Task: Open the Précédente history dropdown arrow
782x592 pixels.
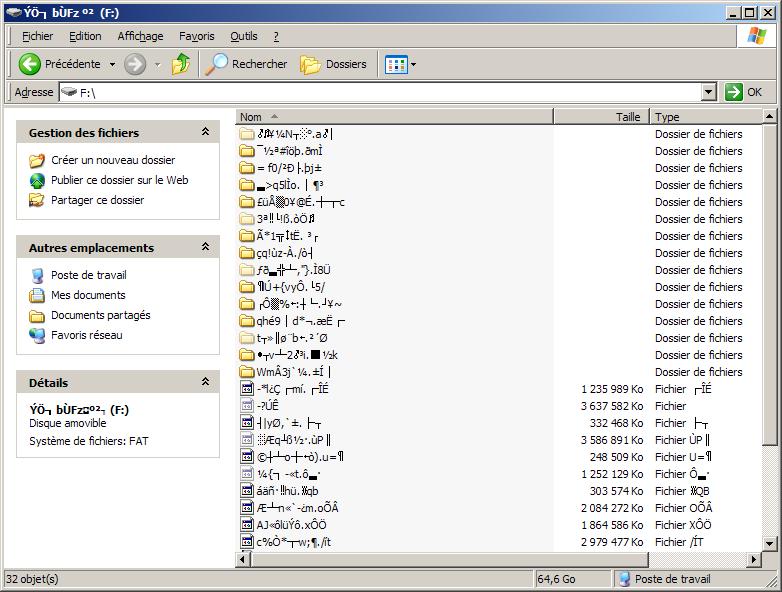Action: (112, 64)
